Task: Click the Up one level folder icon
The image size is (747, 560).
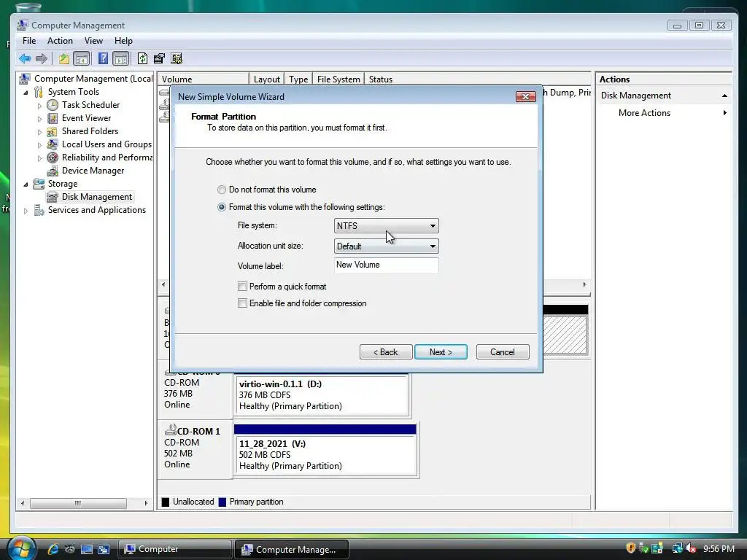Action: 64,58
